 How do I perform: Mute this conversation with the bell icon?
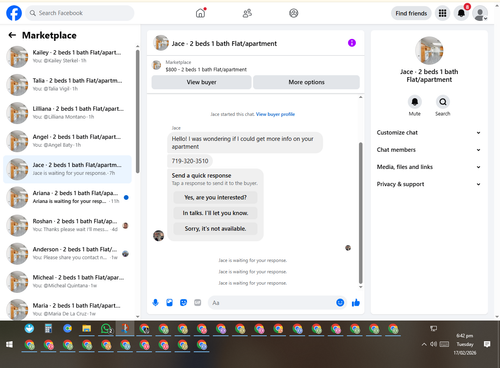(414, 102)
